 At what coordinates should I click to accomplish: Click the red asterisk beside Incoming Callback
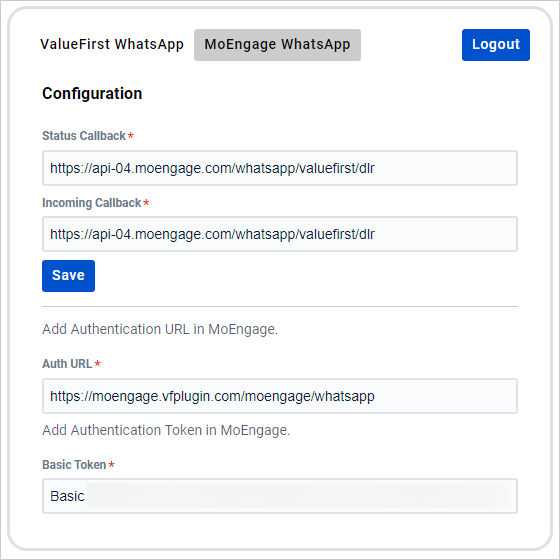click(146, 202)
